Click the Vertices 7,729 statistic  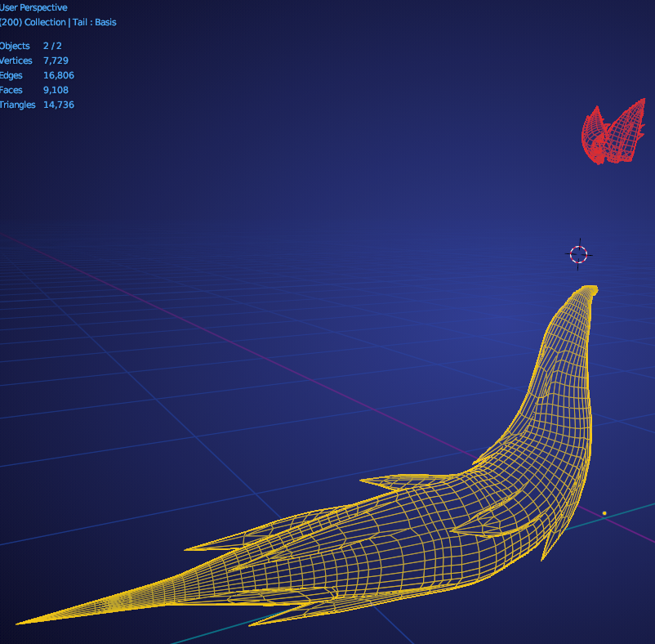click(x=34, y=60)
